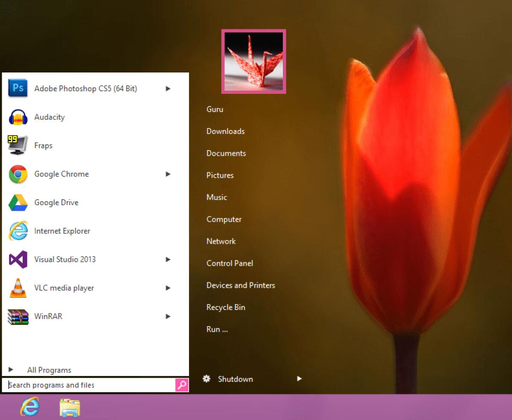Screen dimensions: 512x420
Task: Click the user account picture
Action: click(x=253, y=61)
